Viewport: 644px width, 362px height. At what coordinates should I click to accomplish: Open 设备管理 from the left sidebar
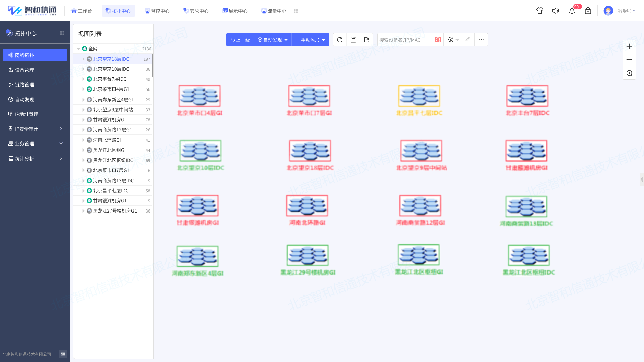23,70
